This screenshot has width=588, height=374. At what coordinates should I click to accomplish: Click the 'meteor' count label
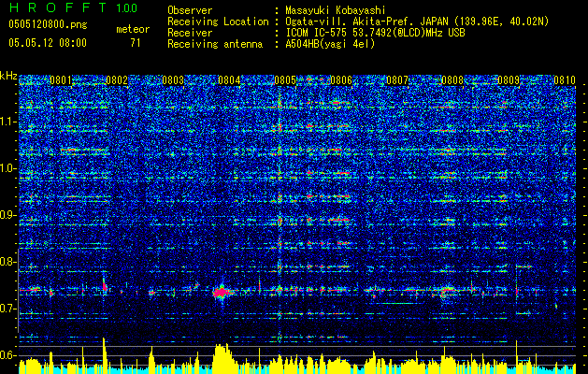click(133, 29)
